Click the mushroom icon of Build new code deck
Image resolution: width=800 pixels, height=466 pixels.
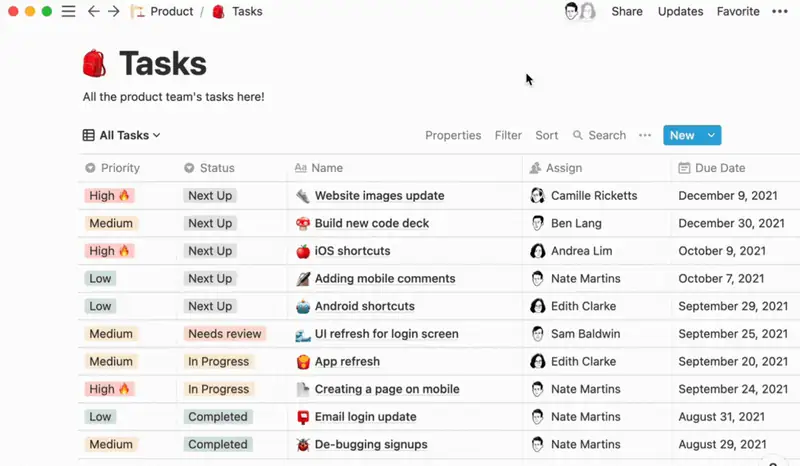[x=303, y=224]
